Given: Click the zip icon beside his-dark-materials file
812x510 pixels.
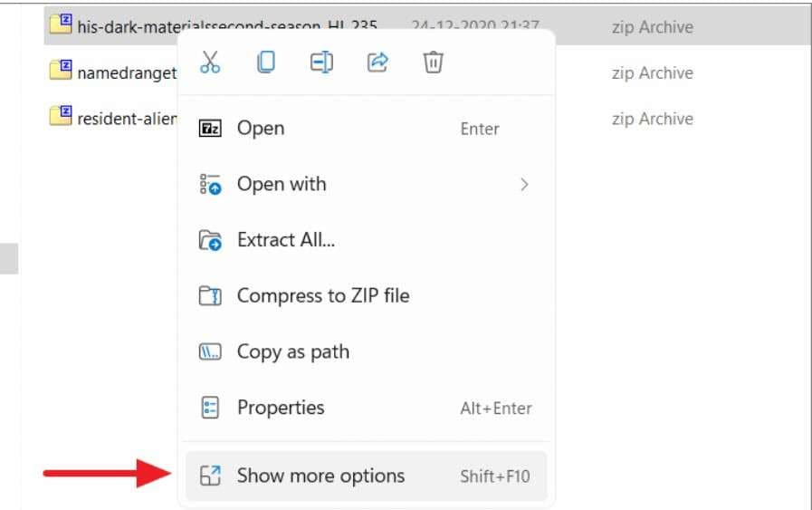Looking at the screenshot, I should point(61,24).
